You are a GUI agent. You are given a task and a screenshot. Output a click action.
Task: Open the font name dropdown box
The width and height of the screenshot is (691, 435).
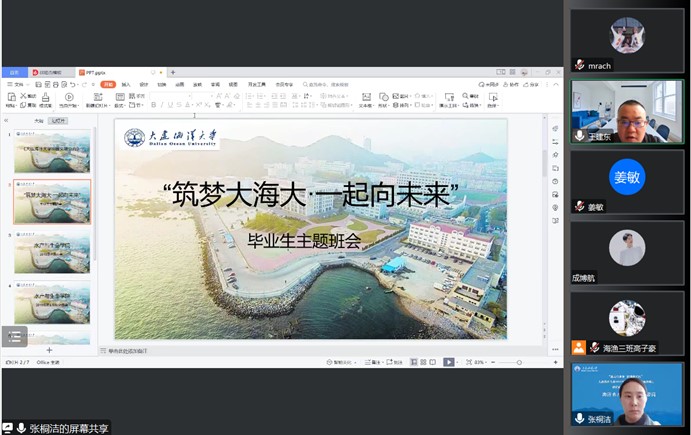[x=170, y=96]
